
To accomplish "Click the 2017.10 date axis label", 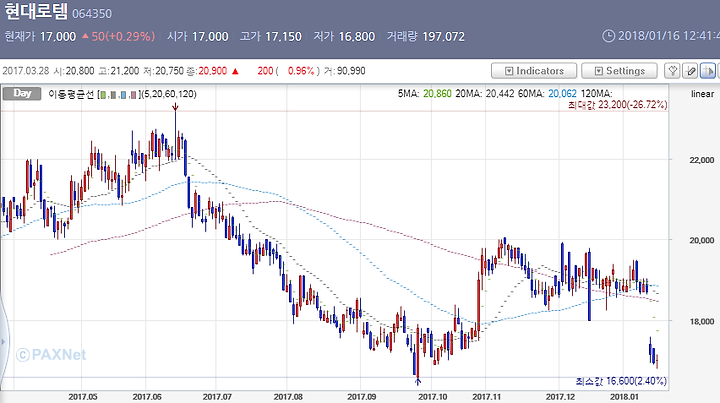I will click(433, 397).
